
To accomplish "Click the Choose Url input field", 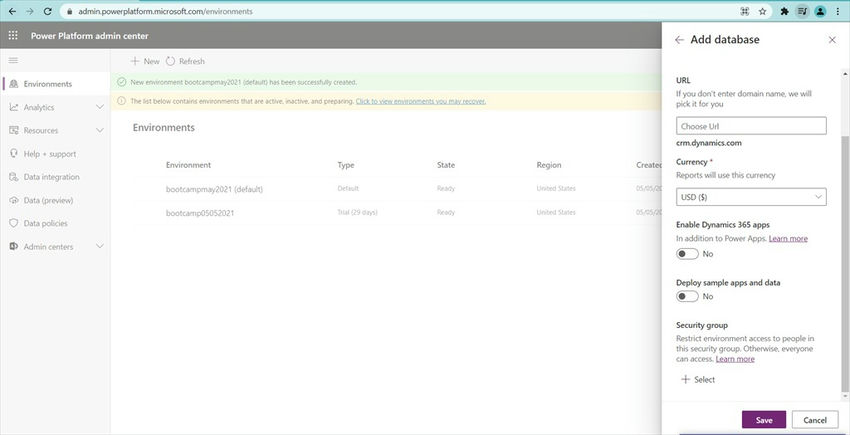I will tap(751, 126).
